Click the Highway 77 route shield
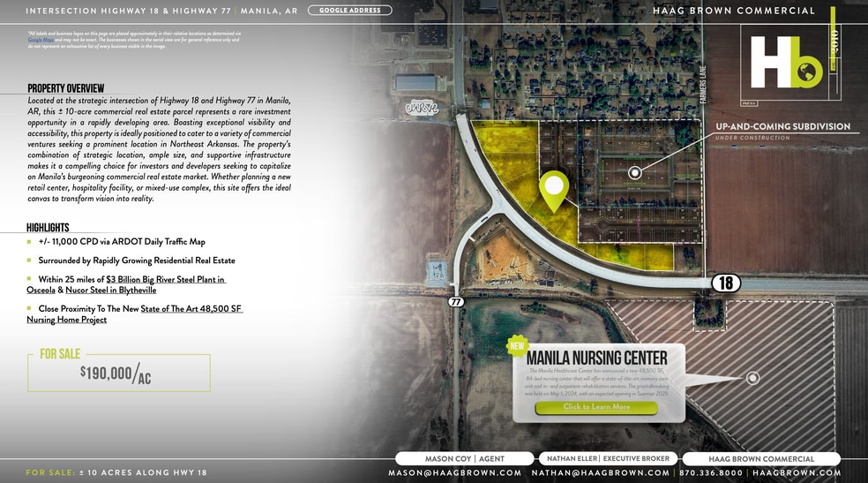The height and width of the screenshot is (483, 868). (x=455, y=301)
